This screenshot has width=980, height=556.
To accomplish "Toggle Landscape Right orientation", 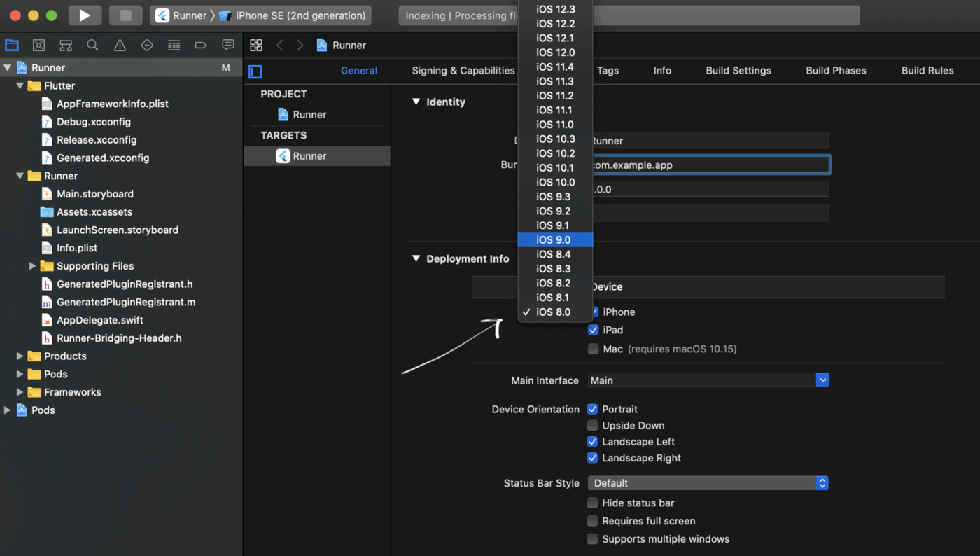I will click(x=593, y=458).
